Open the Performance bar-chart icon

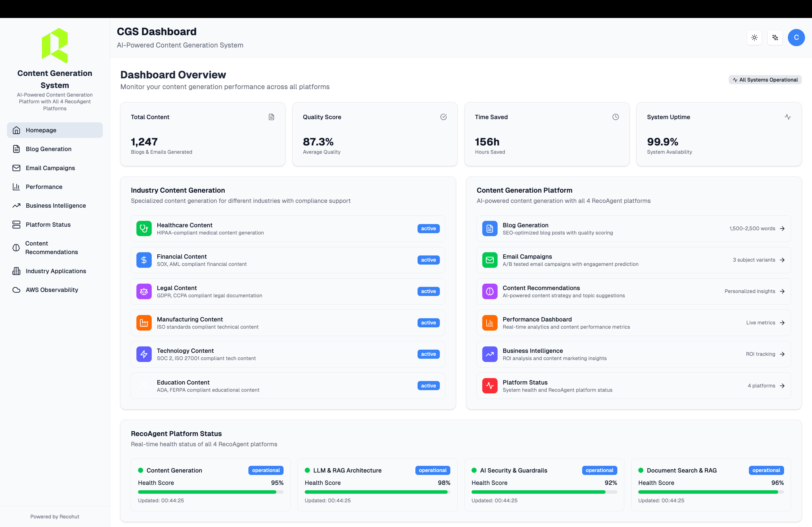pos(17,187)
